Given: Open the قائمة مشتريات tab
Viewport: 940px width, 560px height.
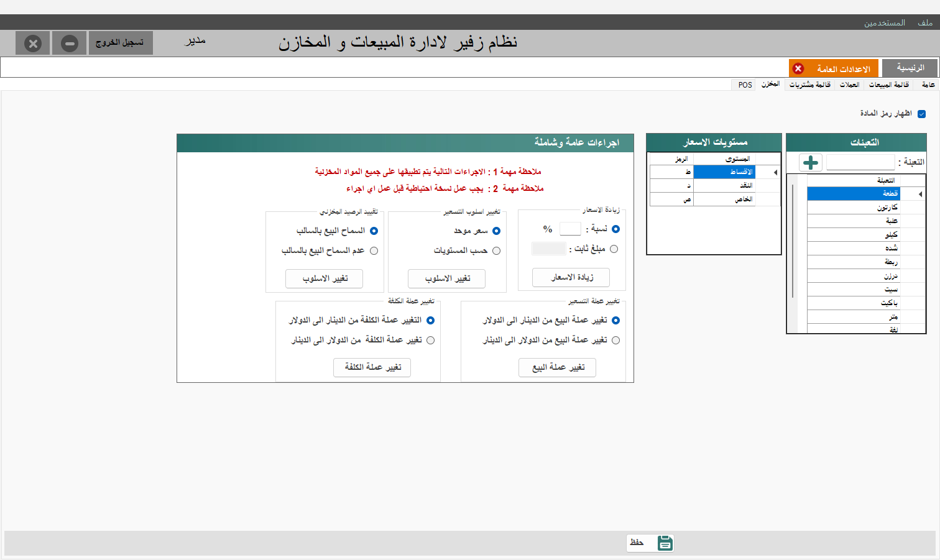Looking at the screenshot, I should (x=809, y=85).
